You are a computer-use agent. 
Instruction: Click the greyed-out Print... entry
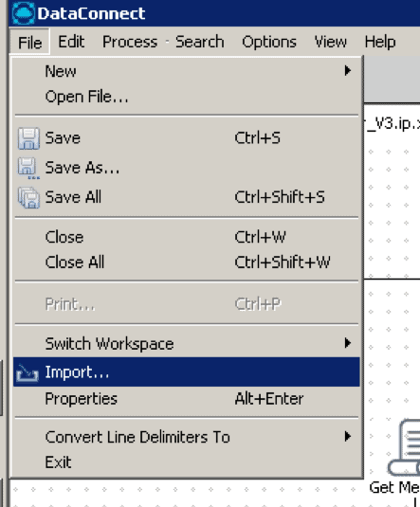click(x=187, y=304)
